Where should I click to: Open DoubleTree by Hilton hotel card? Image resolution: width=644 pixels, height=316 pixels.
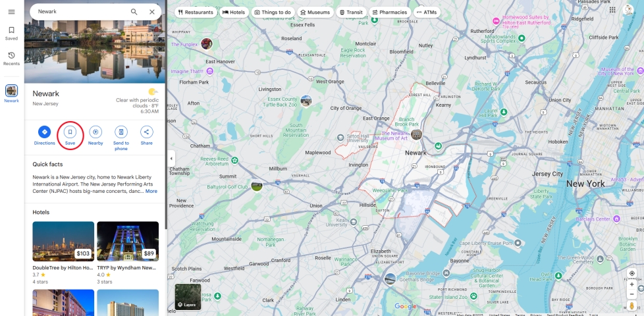pyautogui.click(x=63, y=253)
